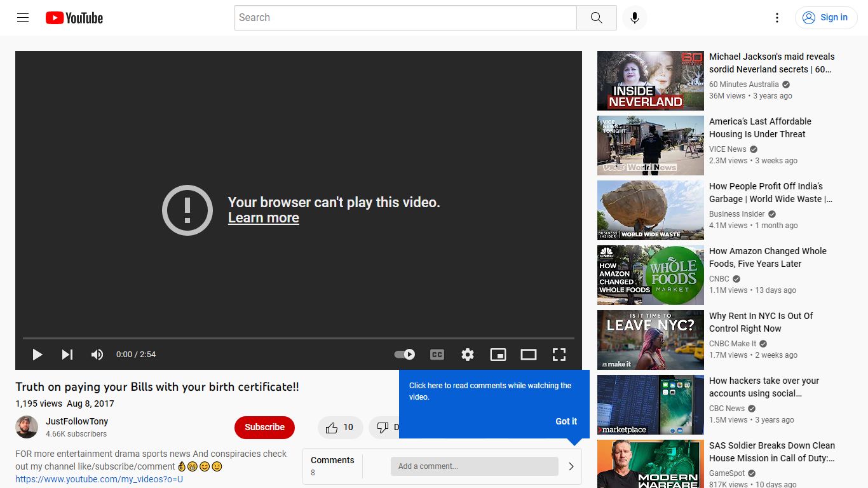
Task: Follow the youtube.com/my_videos link
Action: click(99, 479)
